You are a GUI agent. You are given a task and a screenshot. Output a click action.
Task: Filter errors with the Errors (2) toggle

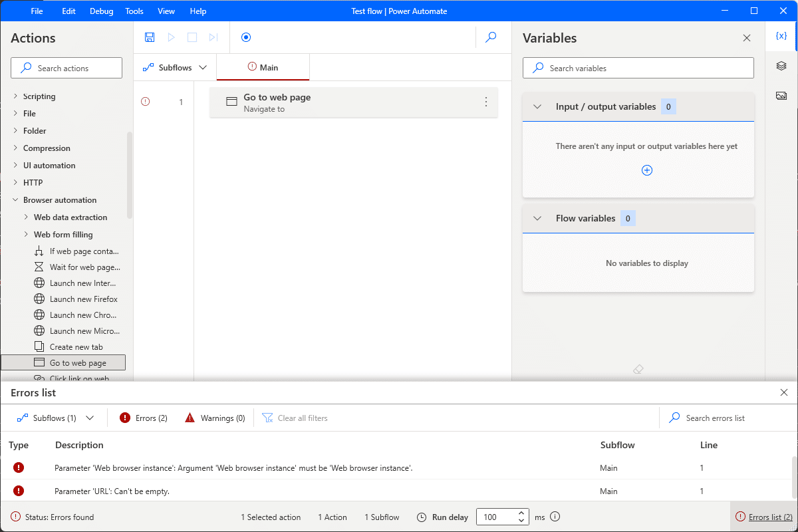(x=143, y=418)
